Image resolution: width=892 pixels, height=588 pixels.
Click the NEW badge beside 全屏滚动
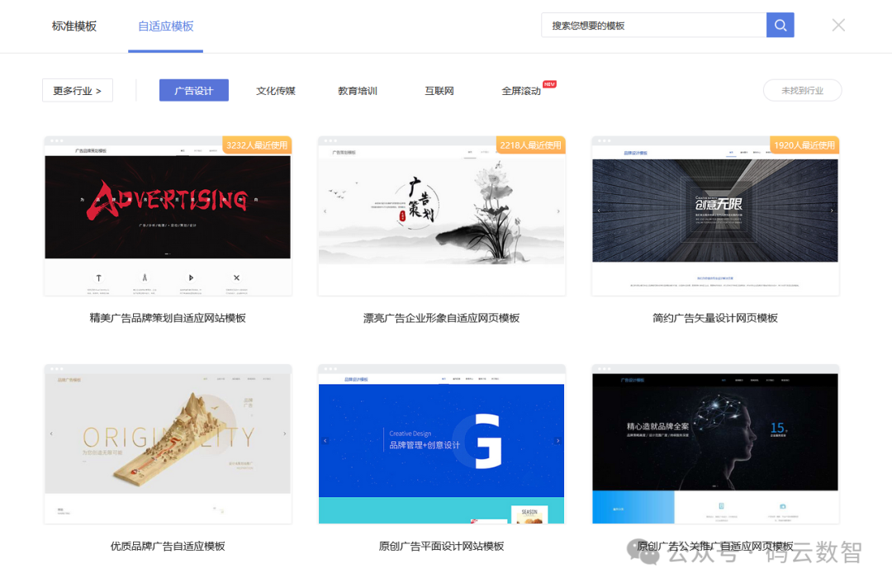pyautogui.click(x=549, y=84)
